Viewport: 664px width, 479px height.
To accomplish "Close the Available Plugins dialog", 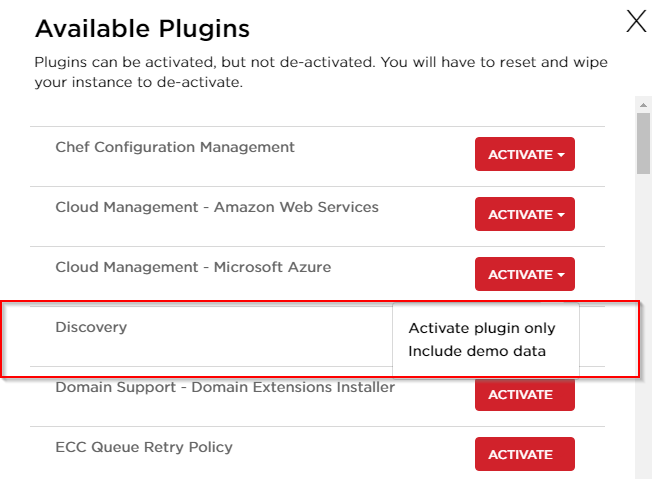I will click(636, 21).
